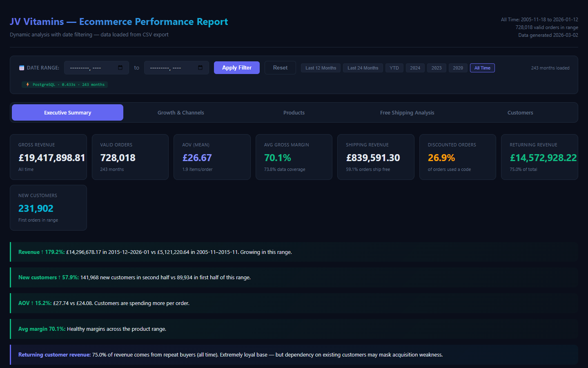The width and height of the screenshot is (588, 368).
Task: Select the Last 12 Months preset
Action: (x=321, y=68)
